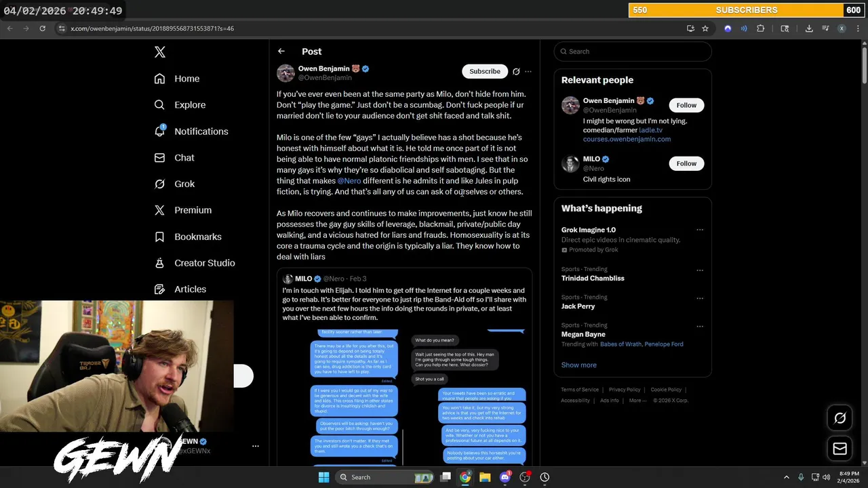Open the Notifications bell icon

[159, 131]
